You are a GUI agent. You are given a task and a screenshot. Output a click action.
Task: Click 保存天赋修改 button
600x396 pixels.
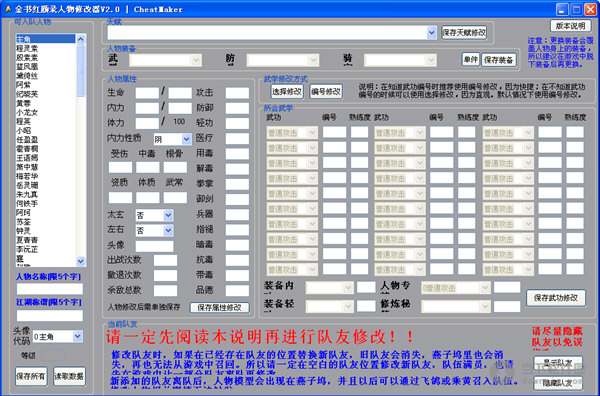(464, 33)
